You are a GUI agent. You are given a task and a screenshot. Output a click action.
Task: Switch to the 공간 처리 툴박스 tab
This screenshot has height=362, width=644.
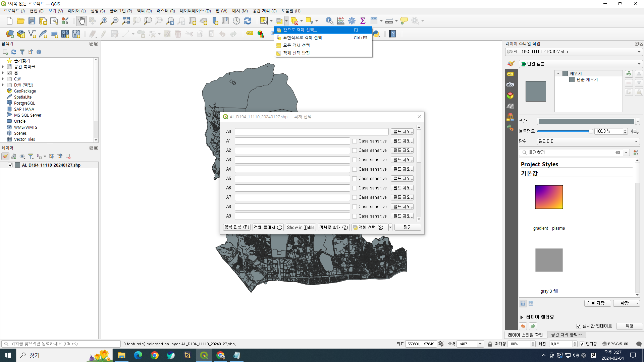pos(566,335)
